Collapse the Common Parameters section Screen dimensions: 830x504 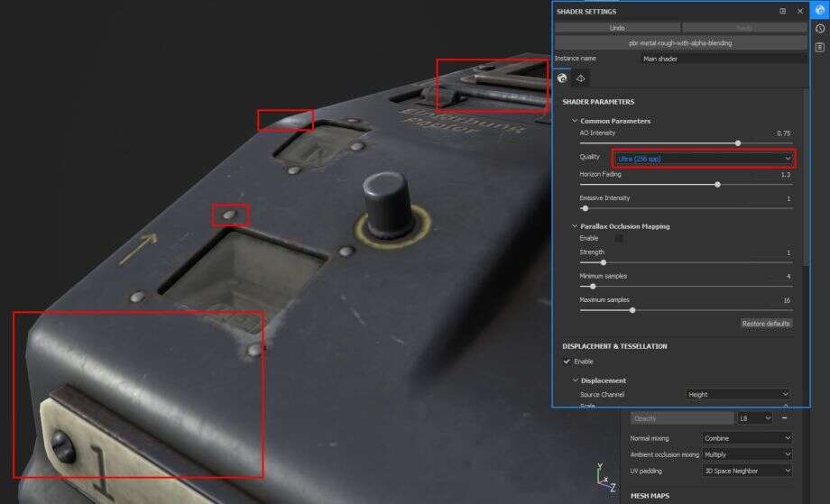click(x=575, y=121)
